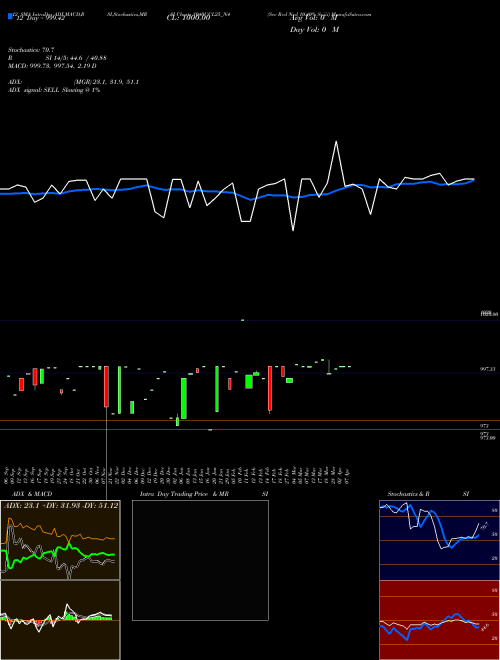Click 'ADX: 23.1 +DY: 31.93 -DY: 51.12' header

pyautogui.click(x=61, y=506)
